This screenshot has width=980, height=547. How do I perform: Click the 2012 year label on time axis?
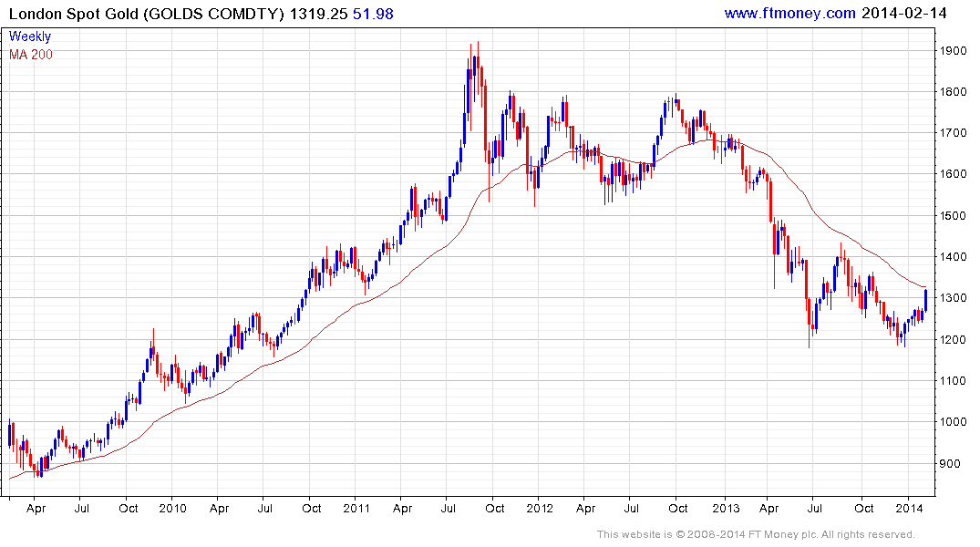tap(540, 508)
